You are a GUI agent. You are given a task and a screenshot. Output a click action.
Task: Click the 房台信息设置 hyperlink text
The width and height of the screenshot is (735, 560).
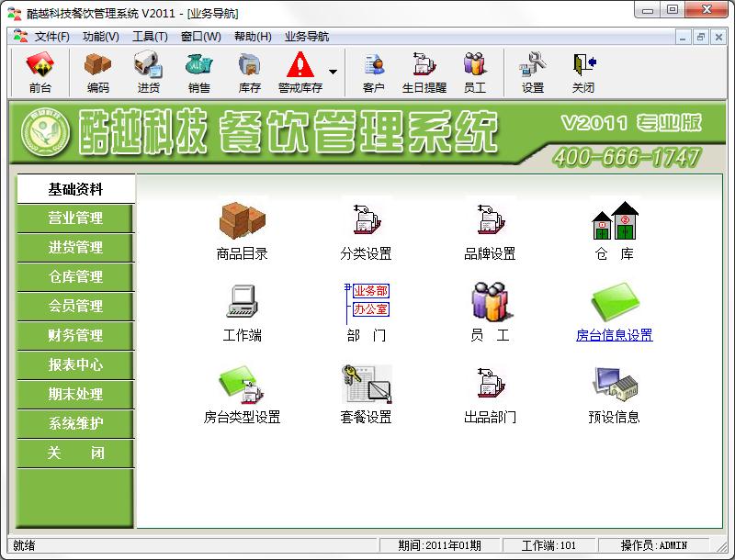tap(614, 335)
